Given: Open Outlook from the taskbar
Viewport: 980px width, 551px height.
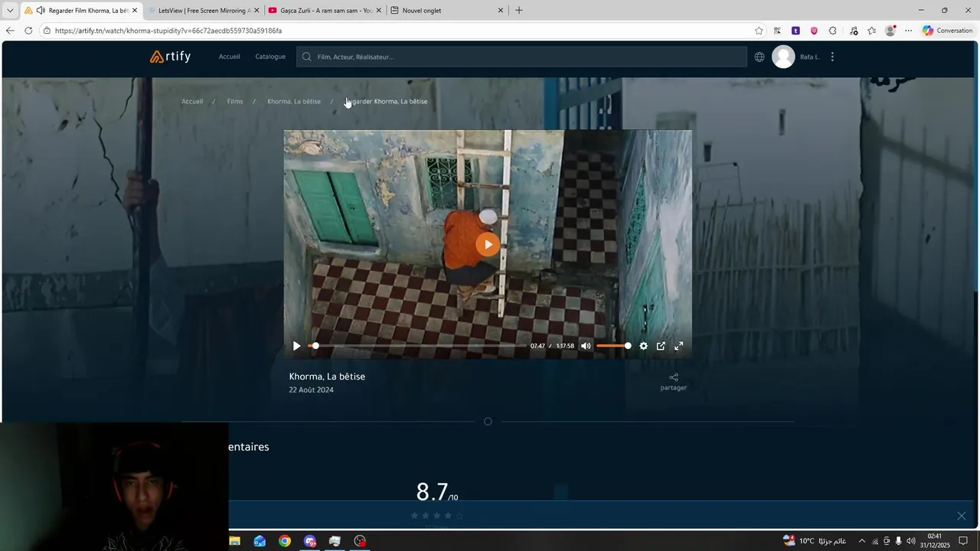Looking at the screenshot, I should pos(260,541).
